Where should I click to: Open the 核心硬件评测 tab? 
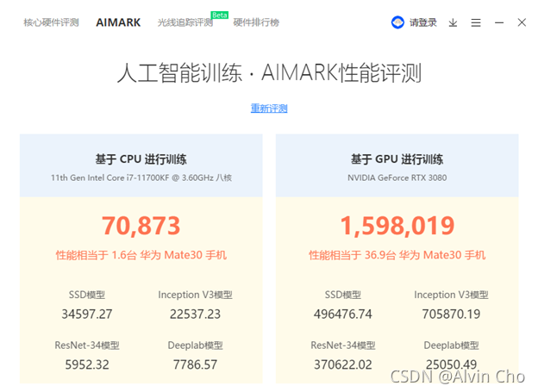point(51,22)
